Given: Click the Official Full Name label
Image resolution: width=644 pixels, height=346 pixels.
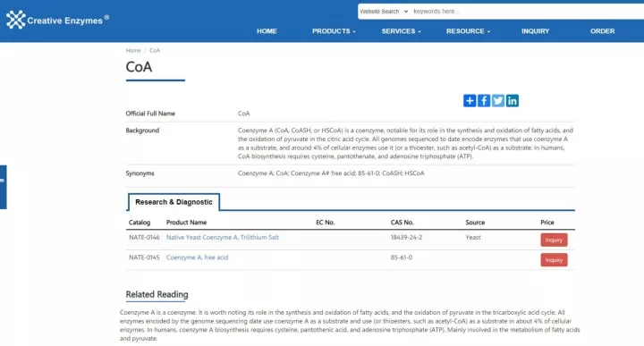Looking at the screenshot, I should [150, 114].
